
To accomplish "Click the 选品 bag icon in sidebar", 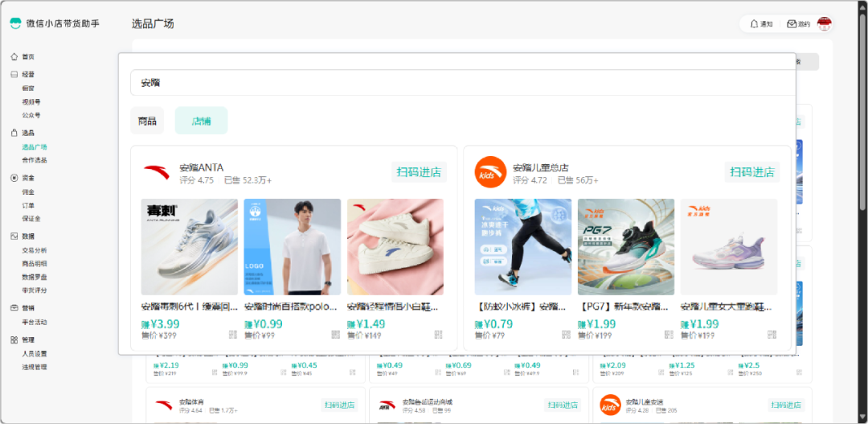I will click(14, 133).
